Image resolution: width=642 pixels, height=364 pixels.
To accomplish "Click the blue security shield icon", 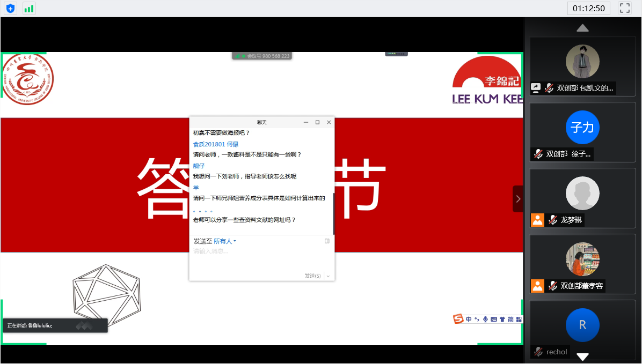I will point(11,8).
